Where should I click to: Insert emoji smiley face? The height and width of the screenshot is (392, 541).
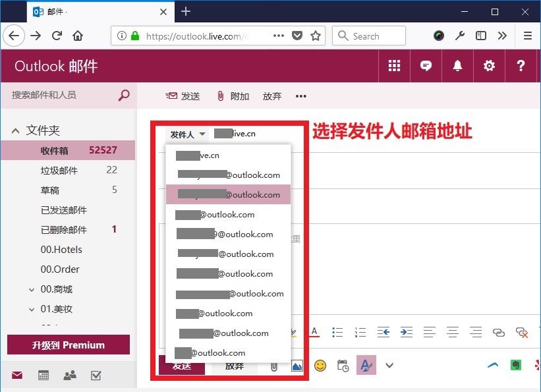click(320, 366)
